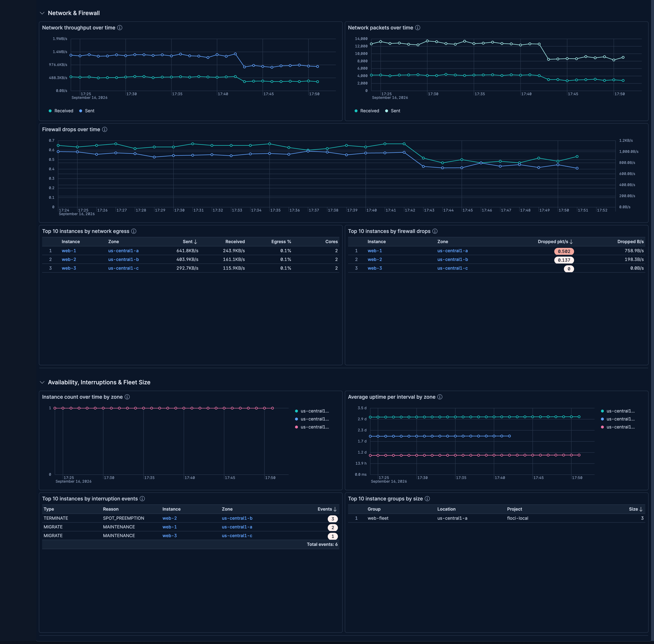Open web-3 link in firewall drops table
Viewport: 654px width, 644px height.
click(x=375, y=269)
